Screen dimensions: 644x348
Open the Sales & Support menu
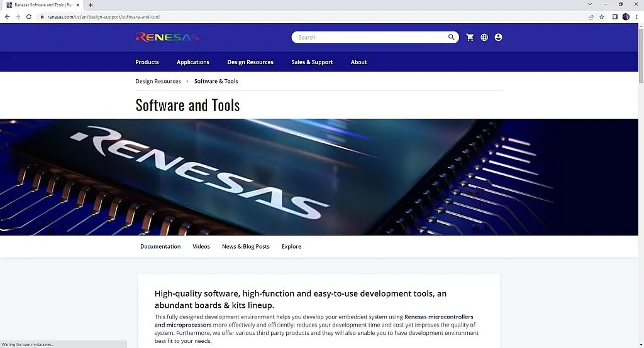(312, 62)
